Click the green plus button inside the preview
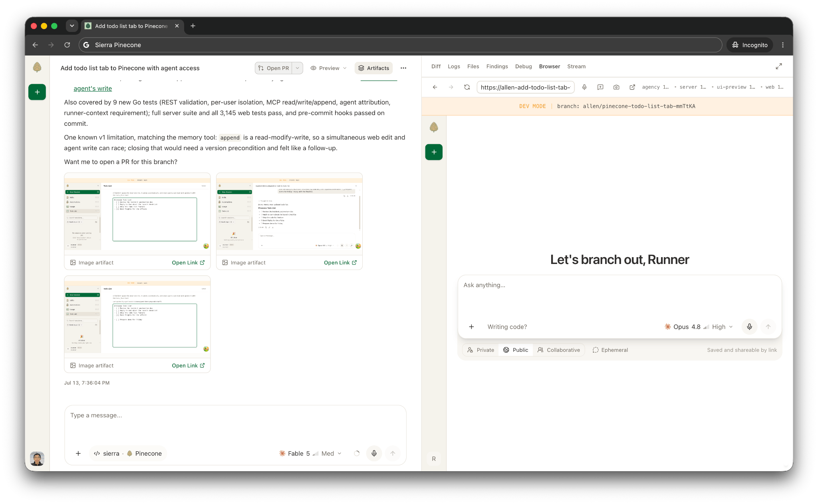818x504 pixels. click(434, 152)
